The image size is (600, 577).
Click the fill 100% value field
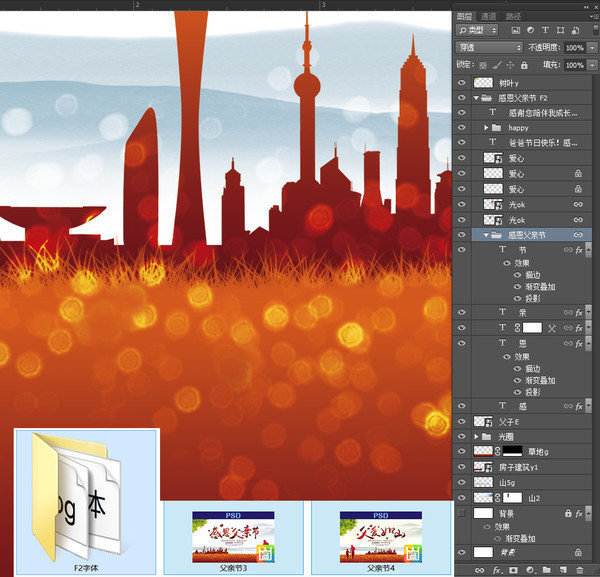(575, 65)
